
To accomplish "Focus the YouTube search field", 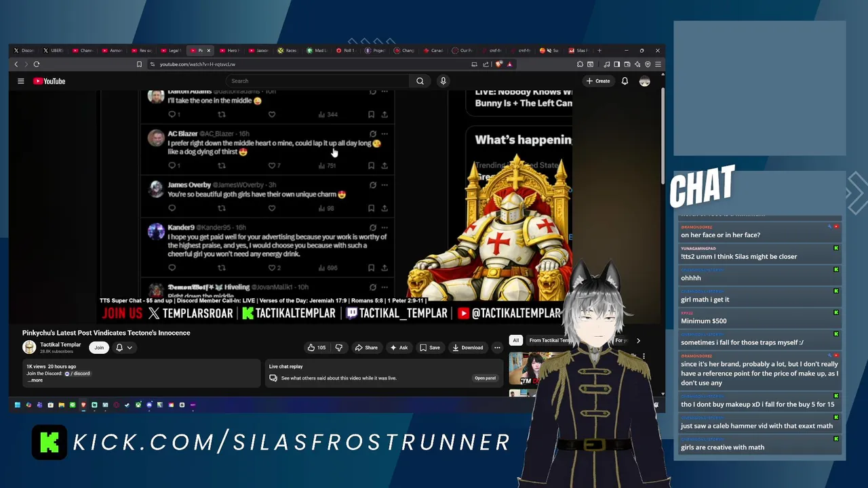I will [318, 81].
